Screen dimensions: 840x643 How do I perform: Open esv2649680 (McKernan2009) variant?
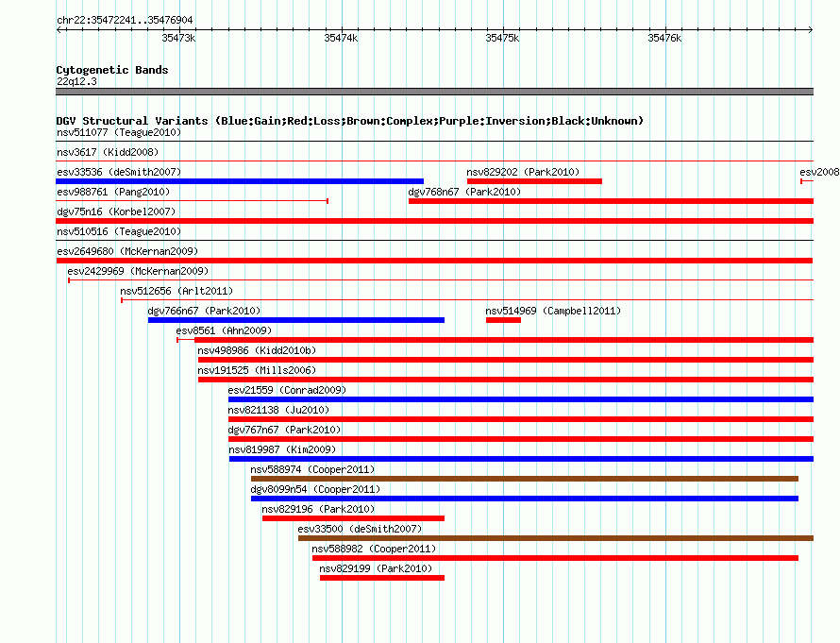pyautogui.click(x=127, y=251)
